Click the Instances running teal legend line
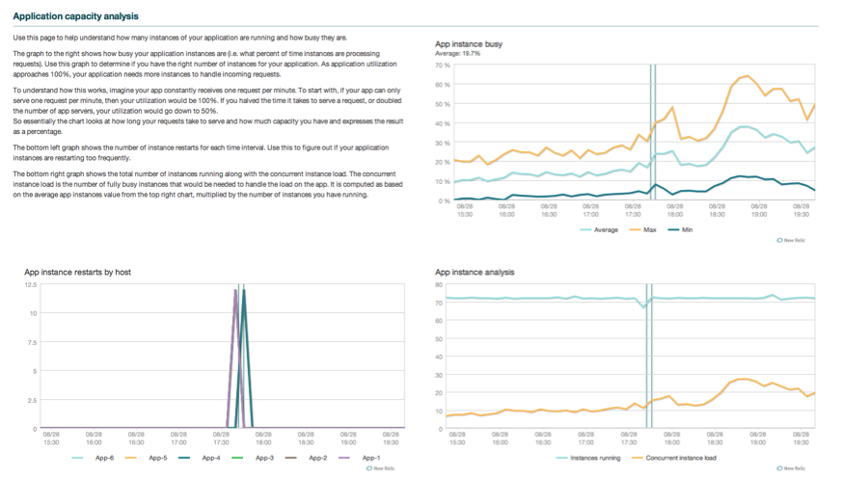 561,458
